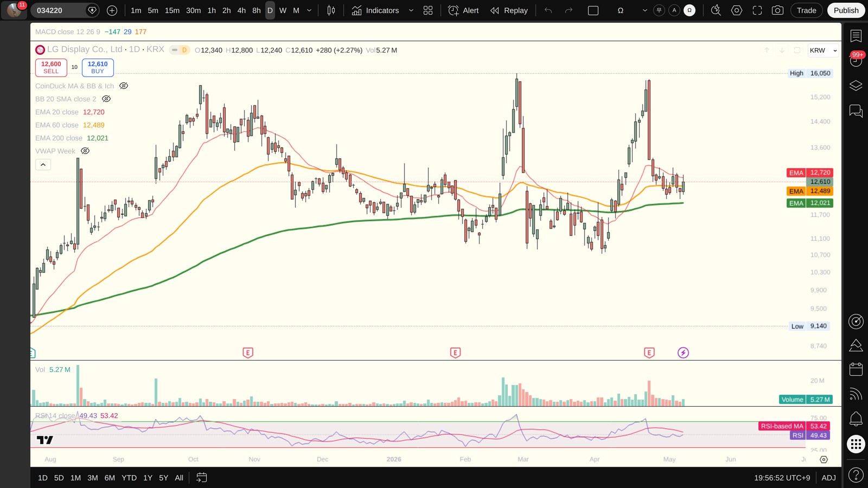The width and height of the screenshot is (868, 488).
Task: Toggle visibility of BB 20 SMA indicator
Action: tap(106, 99)
